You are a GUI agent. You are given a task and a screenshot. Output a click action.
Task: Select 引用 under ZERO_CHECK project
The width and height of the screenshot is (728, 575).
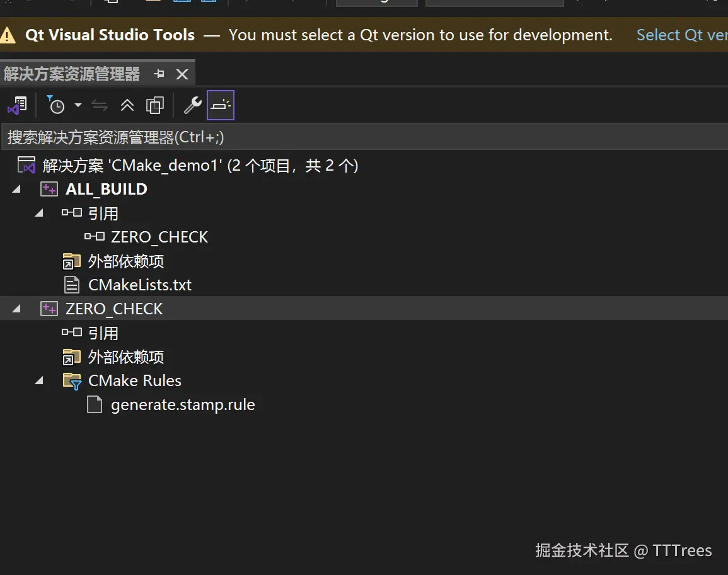click(x=103, y=333)
